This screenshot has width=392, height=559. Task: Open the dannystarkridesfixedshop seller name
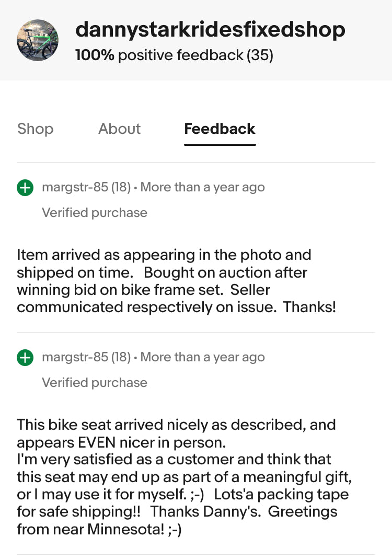coord(210,29)
